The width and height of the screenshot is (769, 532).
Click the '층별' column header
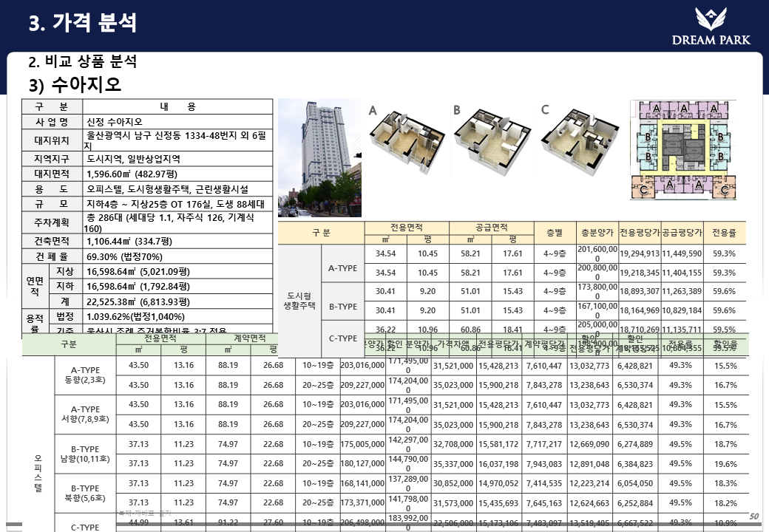555,233
